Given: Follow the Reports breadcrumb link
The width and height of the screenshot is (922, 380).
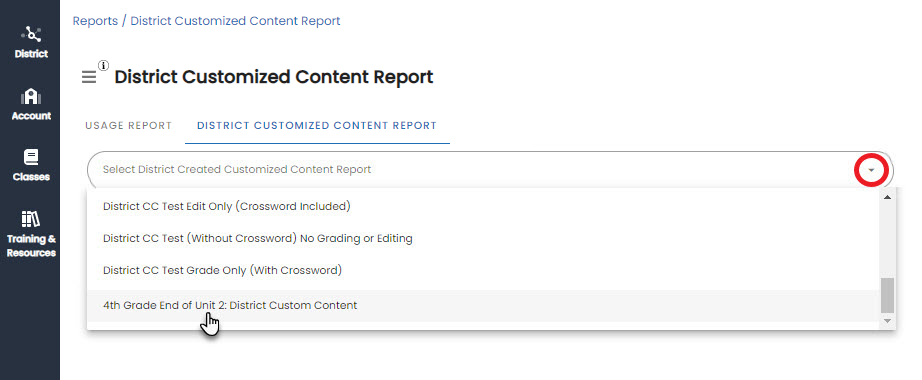Looking at the screenshot, I should click(x=95, y=21).
